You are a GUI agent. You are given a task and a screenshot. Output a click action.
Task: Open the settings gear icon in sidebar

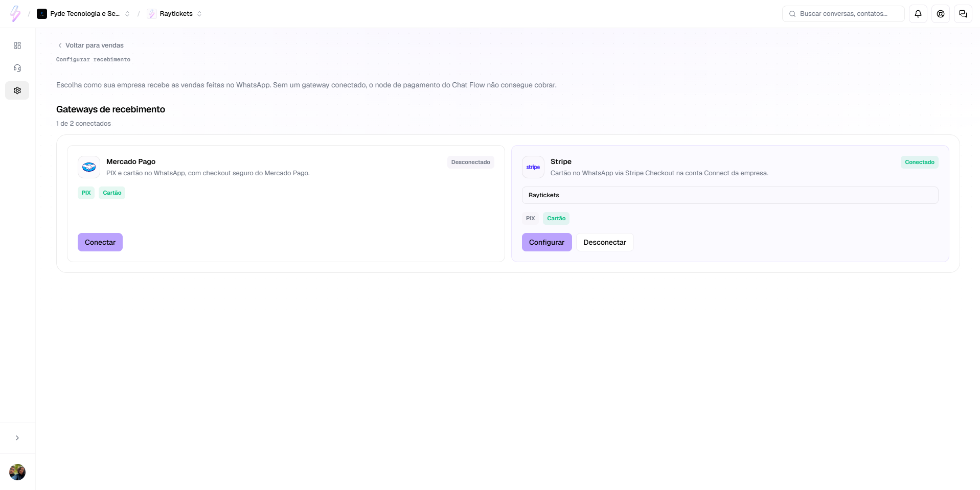(17, 90)
